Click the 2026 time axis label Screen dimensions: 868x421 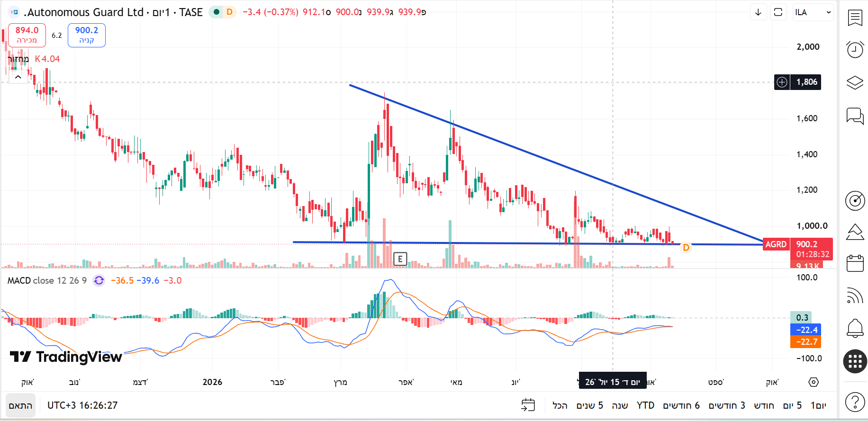coord(212,382)
